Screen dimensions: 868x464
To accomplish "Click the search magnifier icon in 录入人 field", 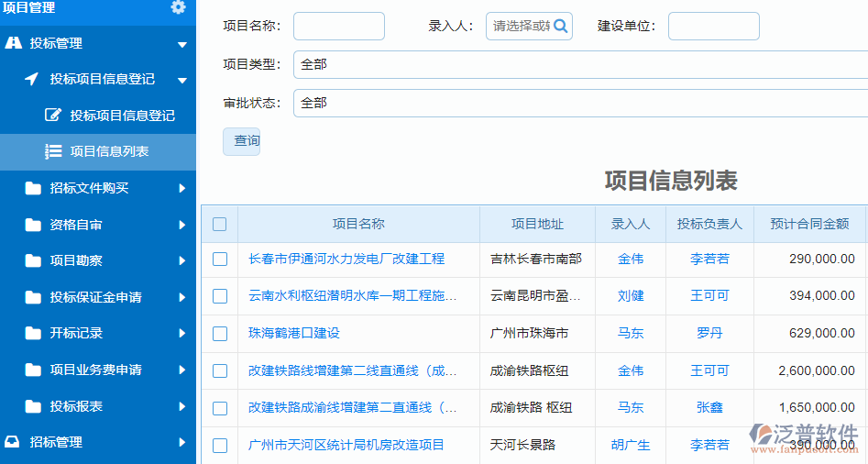I will [x=561, y=27].
